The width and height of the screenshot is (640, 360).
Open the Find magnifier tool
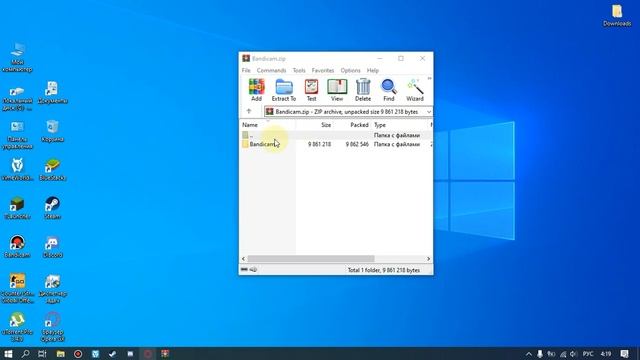[x=389, y=90]
